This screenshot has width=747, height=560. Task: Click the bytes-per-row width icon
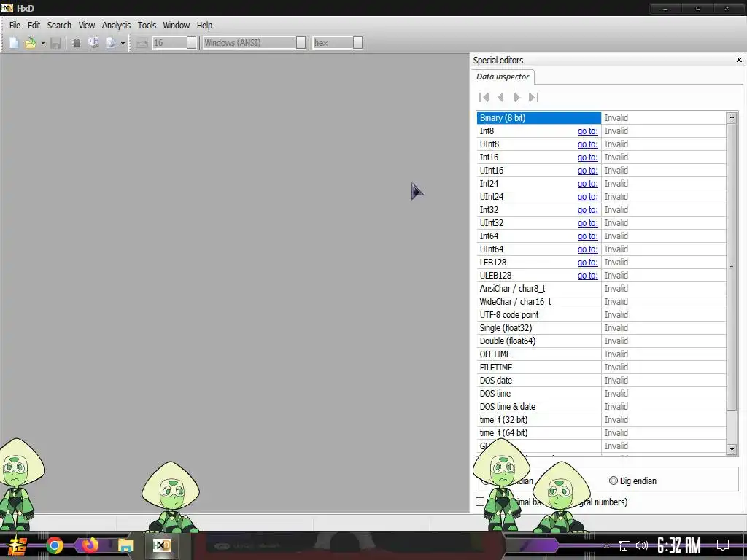pos(142,43)
